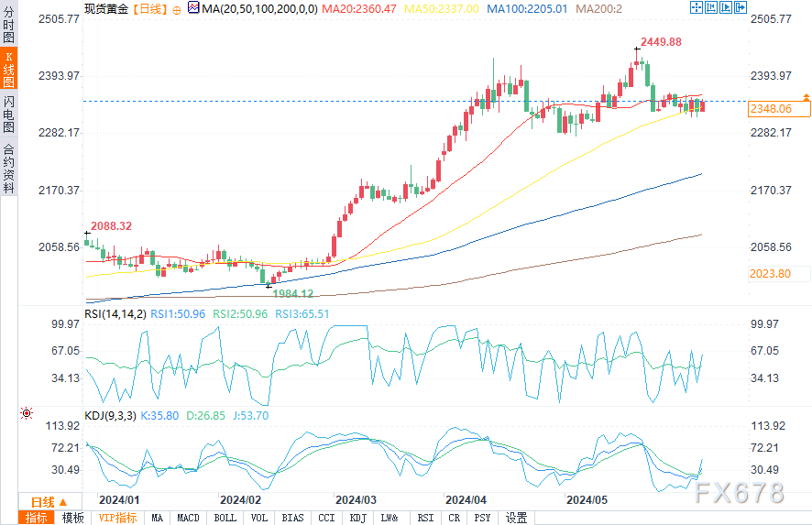Select the VIP指标 tab
The width and height of the screenshot is (812, 525).
coord(117,518)
